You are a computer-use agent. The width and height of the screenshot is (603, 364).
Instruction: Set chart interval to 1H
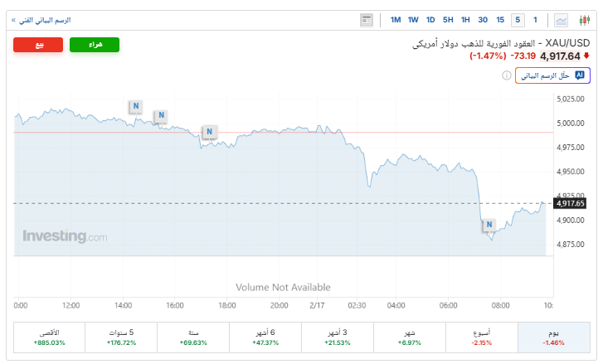pos(465,20)
